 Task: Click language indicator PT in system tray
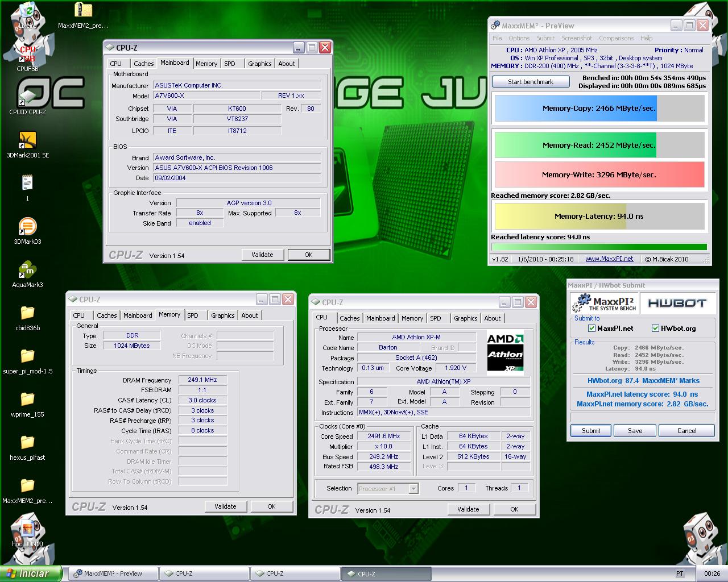680,573
